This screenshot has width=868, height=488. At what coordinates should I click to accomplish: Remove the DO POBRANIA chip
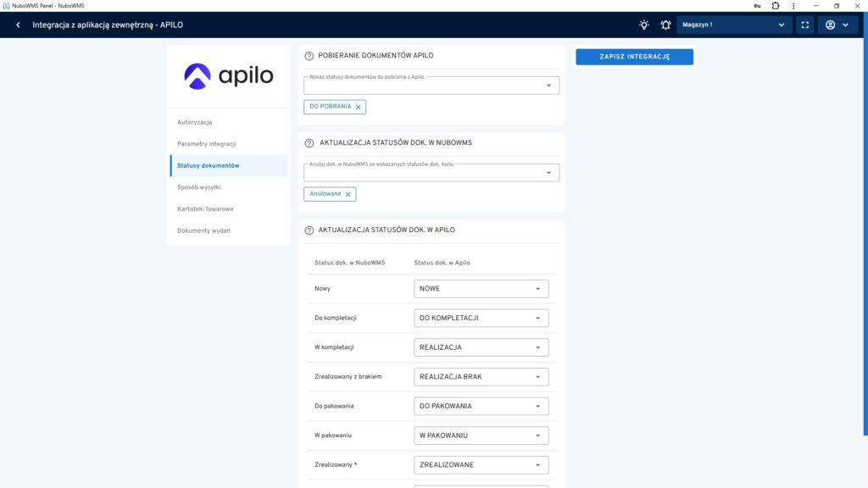coord(358,107)
